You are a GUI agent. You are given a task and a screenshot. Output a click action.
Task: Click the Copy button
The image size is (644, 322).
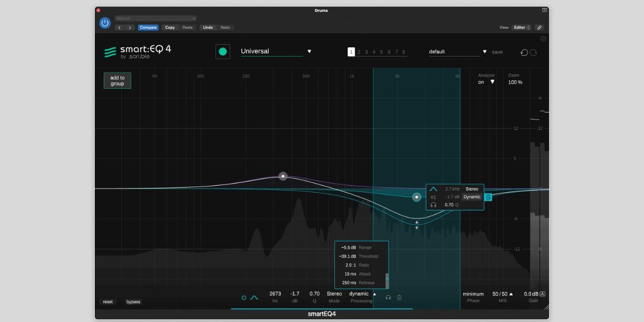pos(170,27)
